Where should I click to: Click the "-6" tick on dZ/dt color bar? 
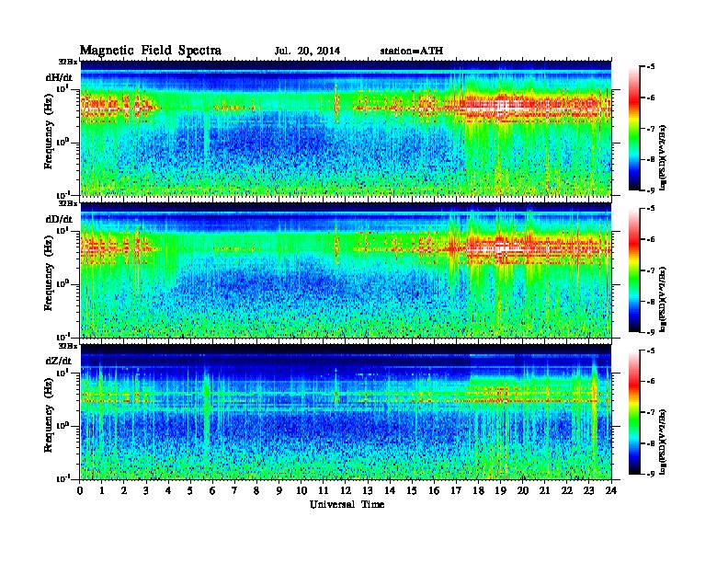[x=651, y=382]
